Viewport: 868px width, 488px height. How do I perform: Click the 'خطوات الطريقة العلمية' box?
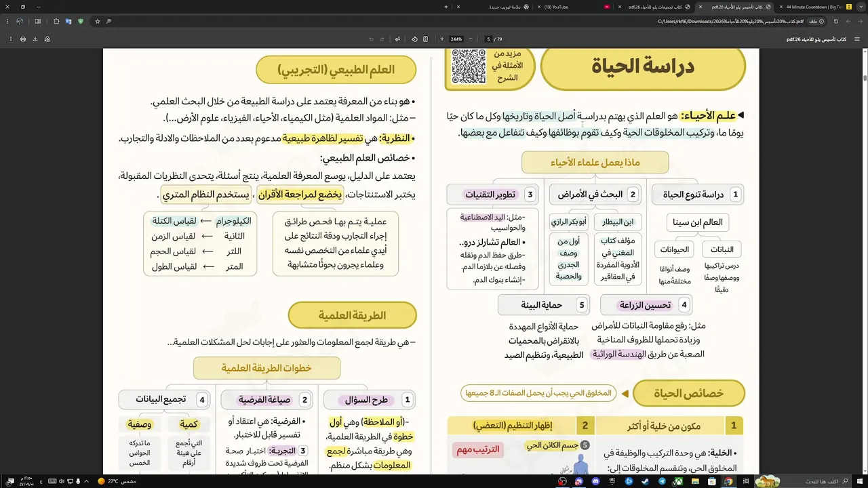coord(267,368)
